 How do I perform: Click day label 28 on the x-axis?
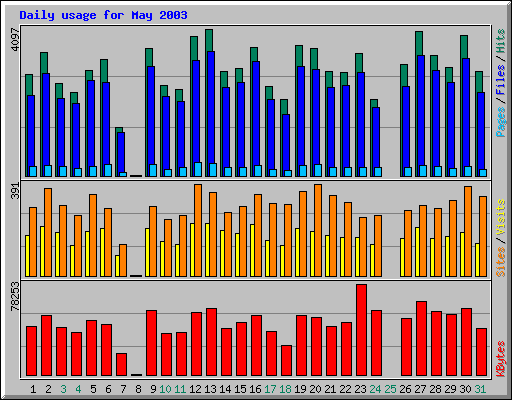(435, 389)
